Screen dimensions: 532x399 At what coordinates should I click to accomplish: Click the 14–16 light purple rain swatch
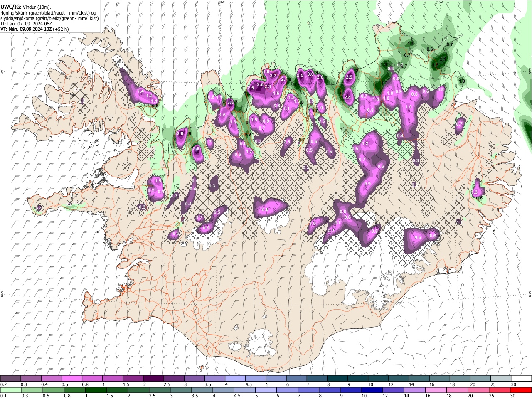click(x=415, y=390)
